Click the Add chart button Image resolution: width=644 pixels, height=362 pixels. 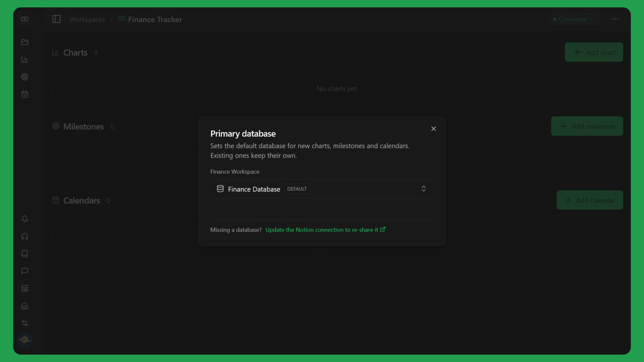pos(594,52)
